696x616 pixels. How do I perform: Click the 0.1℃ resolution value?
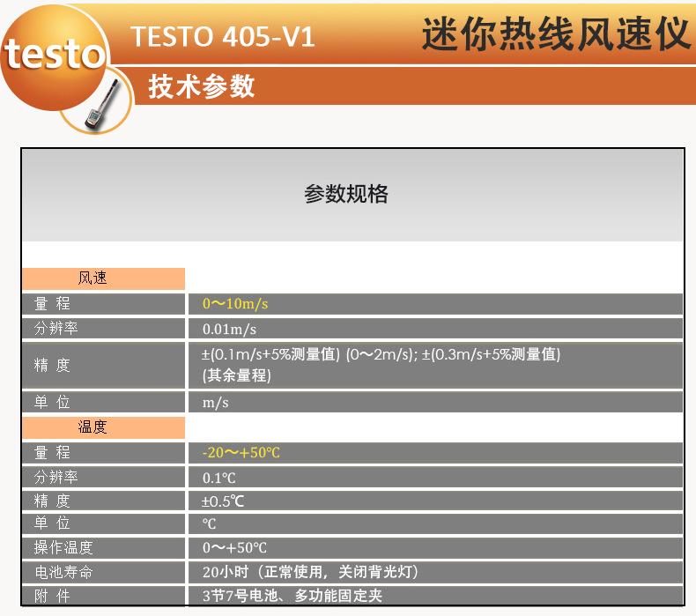(219, 478)
